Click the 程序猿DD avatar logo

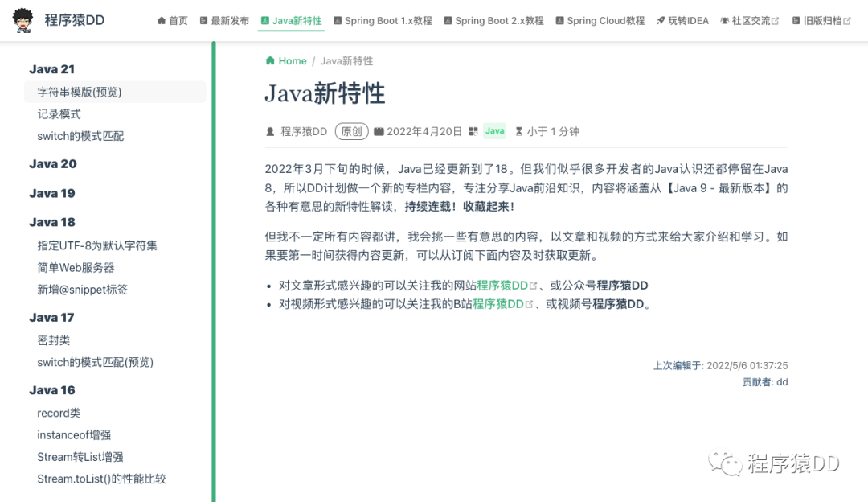23,20
